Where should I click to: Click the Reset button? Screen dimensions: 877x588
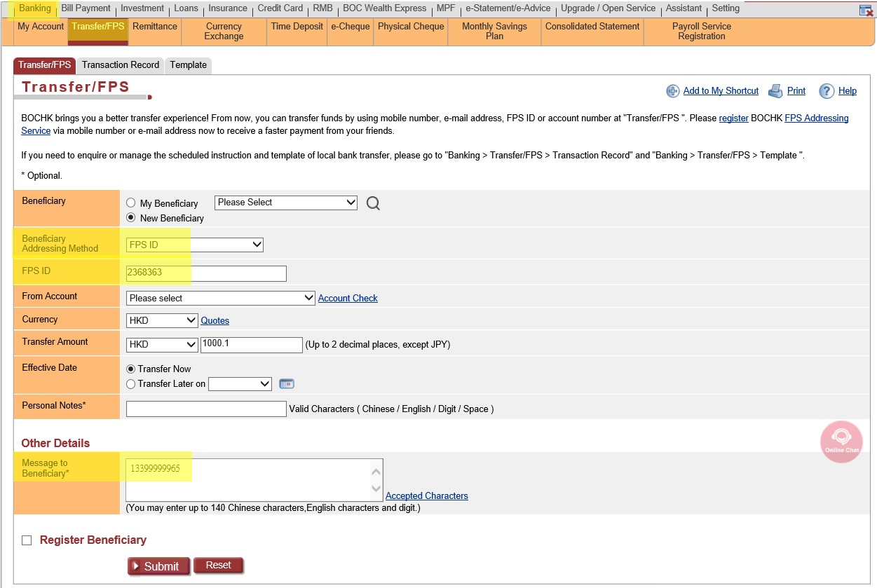pos(218,566)
